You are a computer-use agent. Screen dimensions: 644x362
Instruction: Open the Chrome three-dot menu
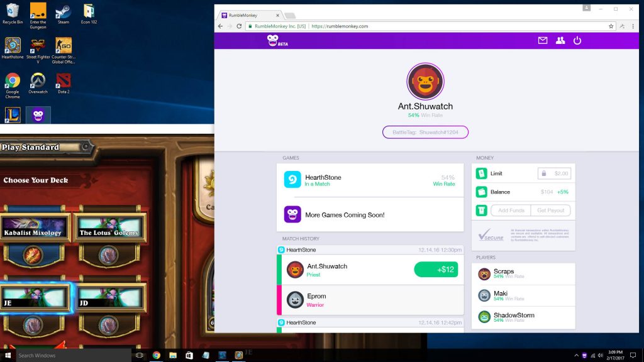(x=633, y=26)
